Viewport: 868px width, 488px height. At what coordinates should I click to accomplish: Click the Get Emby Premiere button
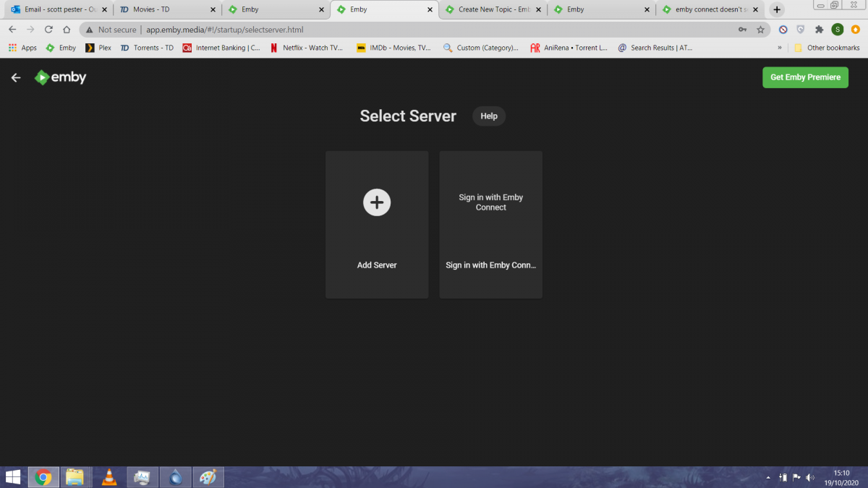(x=805, y=77)
